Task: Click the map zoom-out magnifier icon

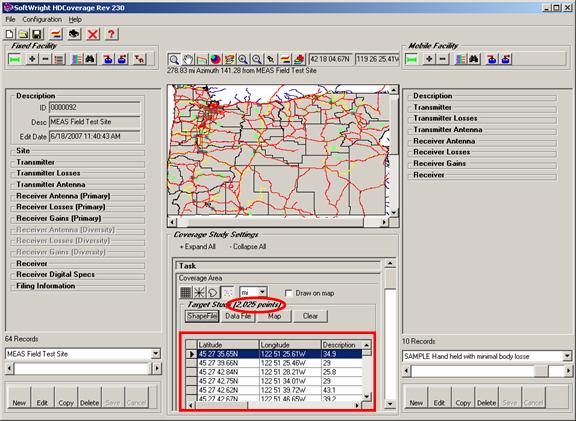Action: coord(257,59)
